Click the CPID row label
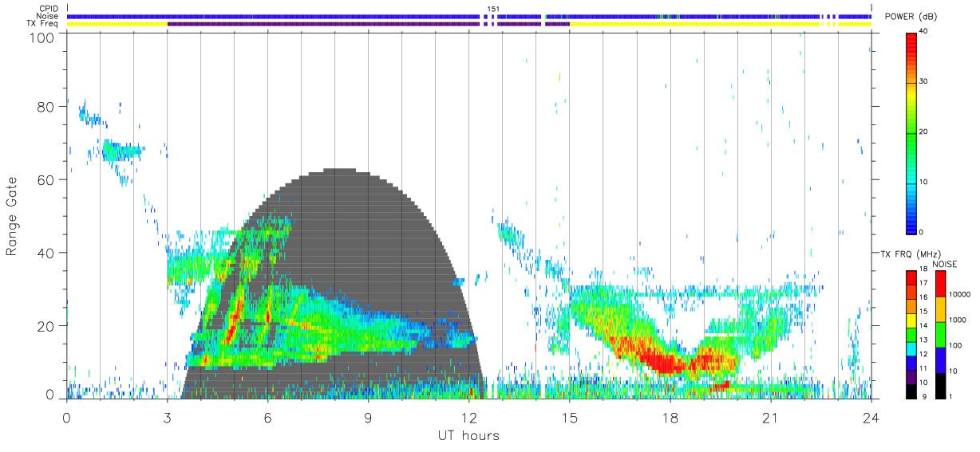This screenshot has width=980, height=452. [x=47, y=10]
